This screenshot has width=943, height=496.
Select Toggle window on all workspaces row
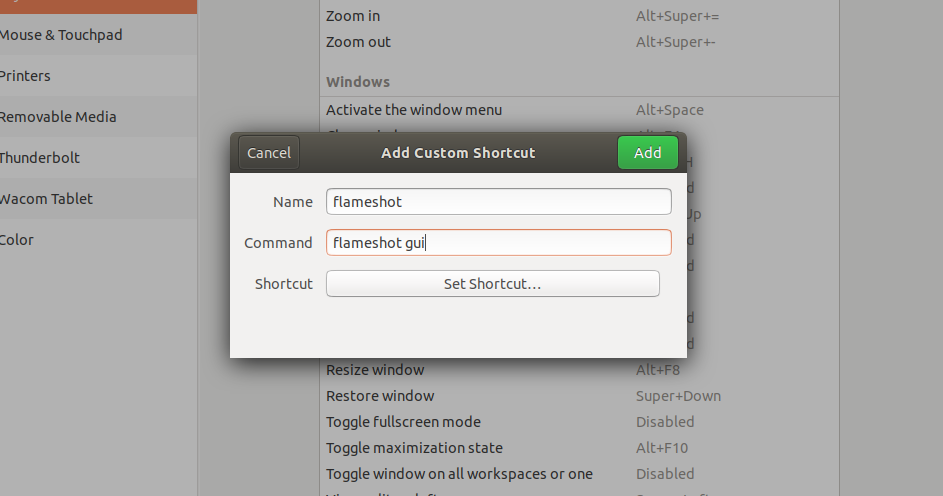click(579, 474)
